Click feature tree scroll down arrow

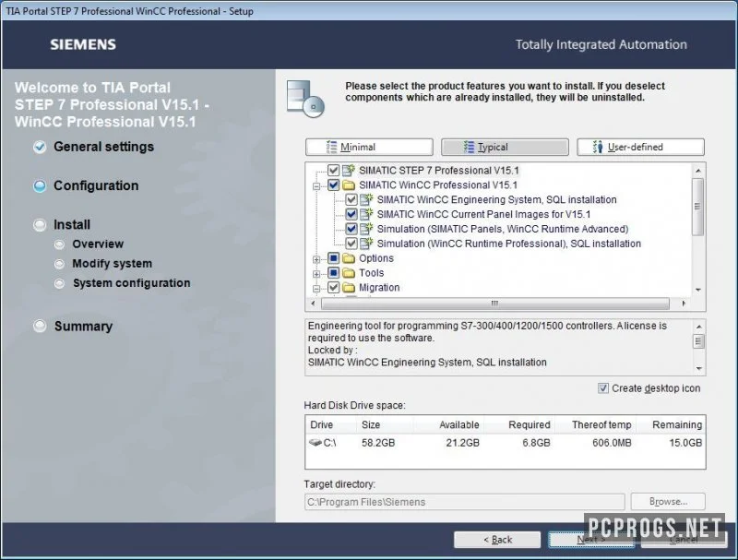pos(698,290)
